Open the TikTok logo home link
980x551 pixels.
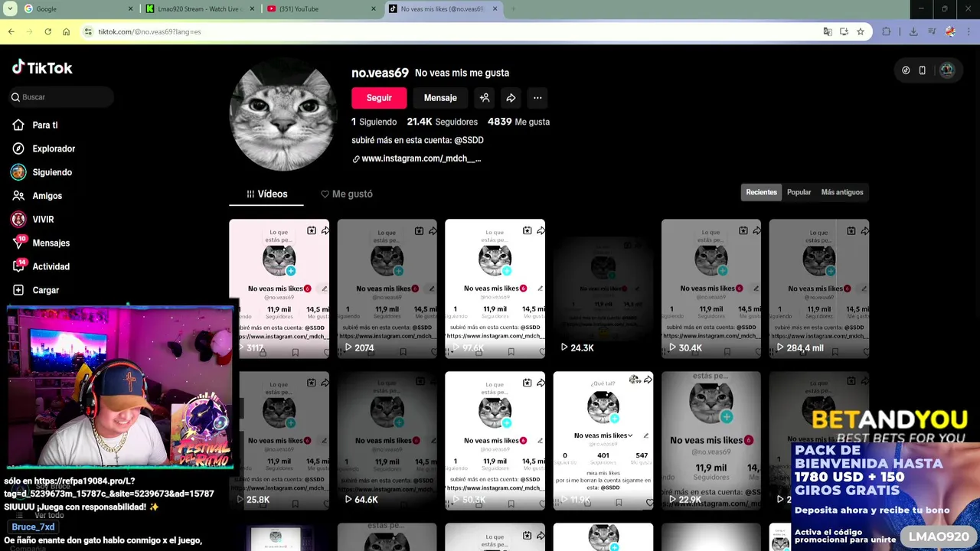coord(42,67)
